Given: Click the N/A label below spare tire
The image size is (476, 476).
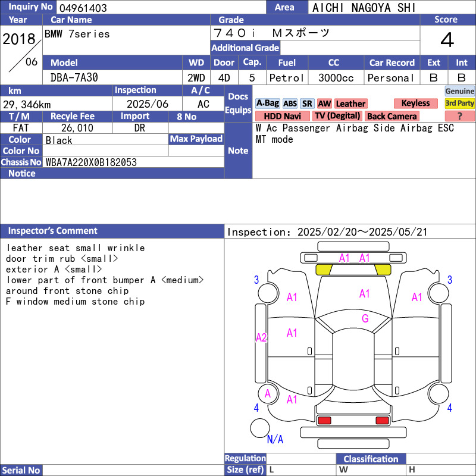Looking at the screenshot, I should (275, 440).
